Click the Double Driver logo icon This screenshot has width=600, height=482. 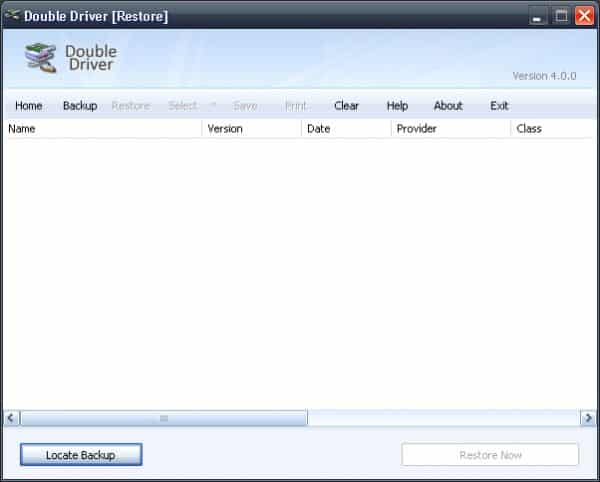(41, 58)
